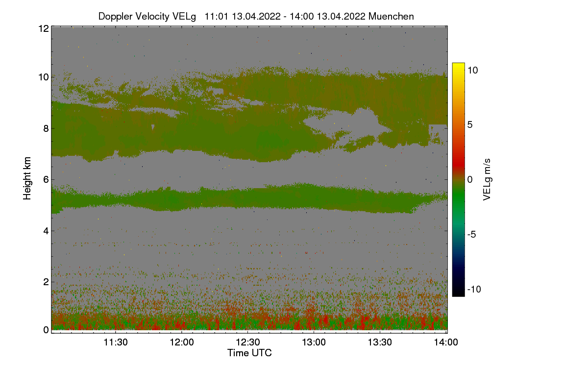Click the height axis tick label 8
Screen dimensions: 588x392
[46, 128]
